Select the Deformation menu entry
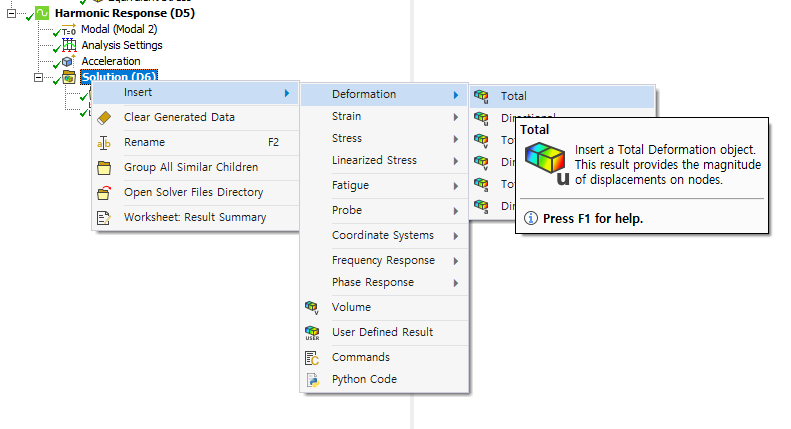This screenshot has width=791, height=429. tap(384, 94)
